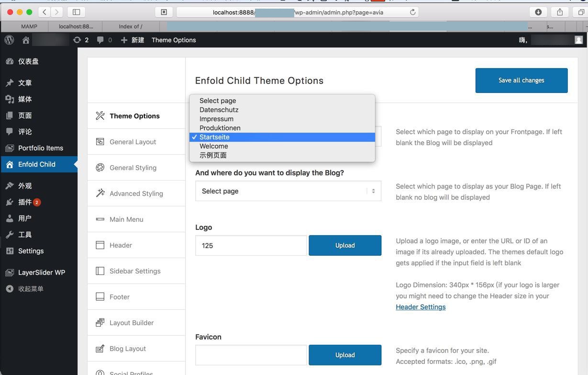
Task: Click the WordPress logo in admin bar
Action: pyautogui.click(x=9, y=40)
